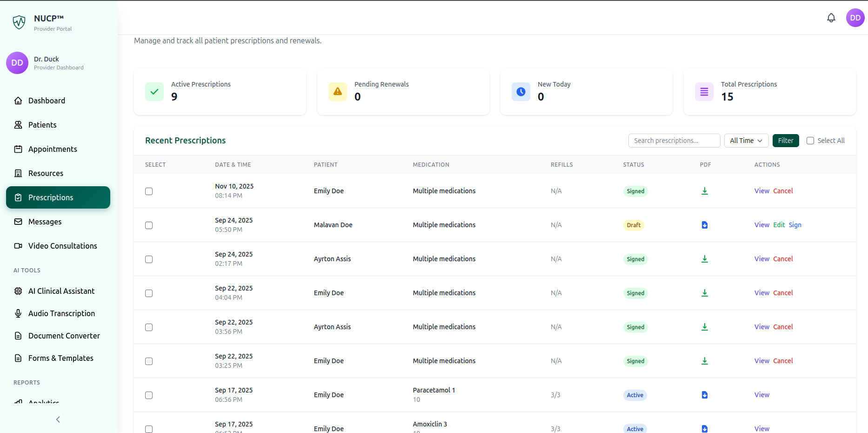Open AI Clinical Assistant menu item
868x433 pixels.
pos(61,291)
